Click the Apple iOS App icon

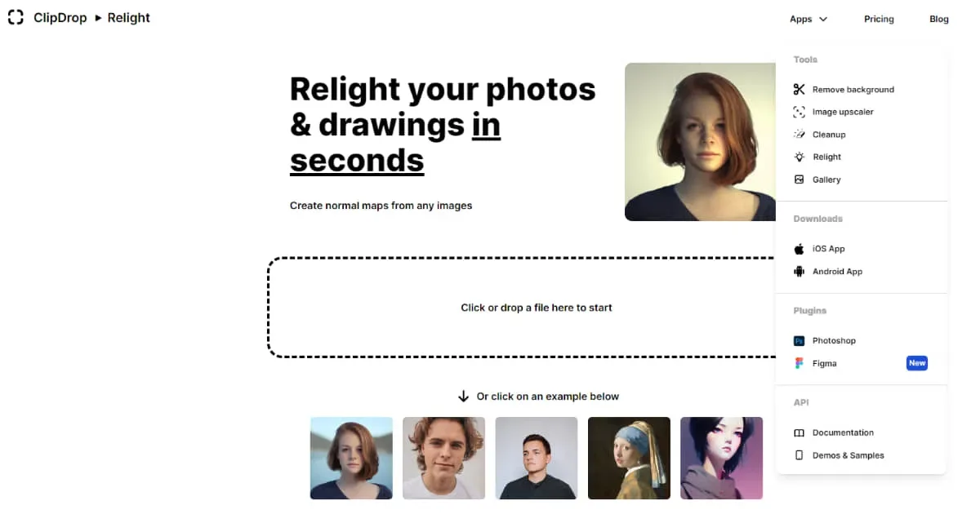pos(799,249)
